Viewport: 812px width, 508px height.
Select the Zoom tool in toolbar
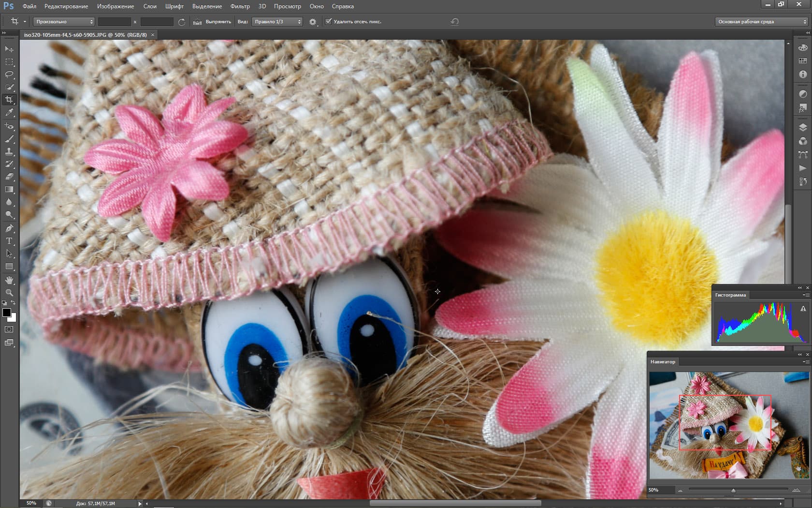pos(9,293)
